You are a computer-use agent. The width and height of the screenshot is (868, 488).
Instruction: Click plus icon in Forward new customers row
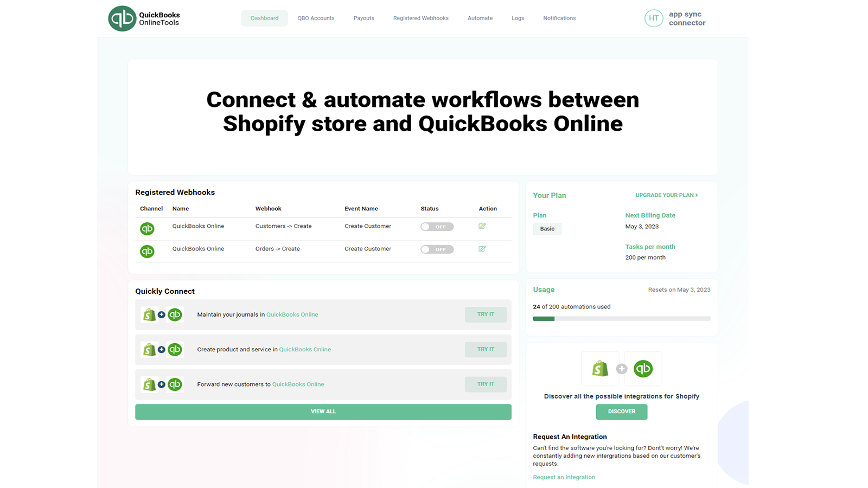162,384
